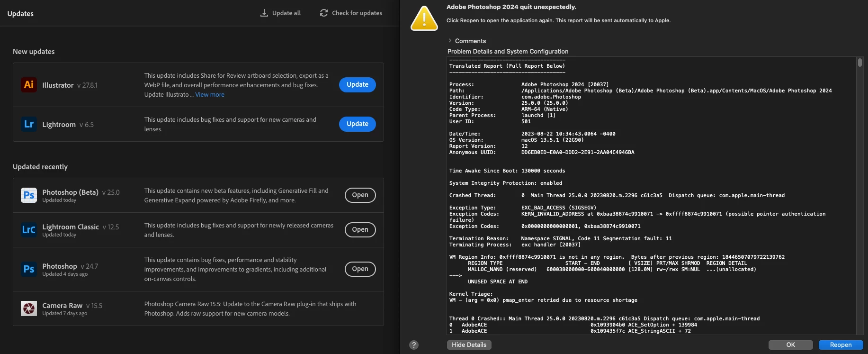This screenshot has height=354, width=868.
Task: Click the 'Translated Report (Full Report Below)' line
Action: tap(507, 66)
